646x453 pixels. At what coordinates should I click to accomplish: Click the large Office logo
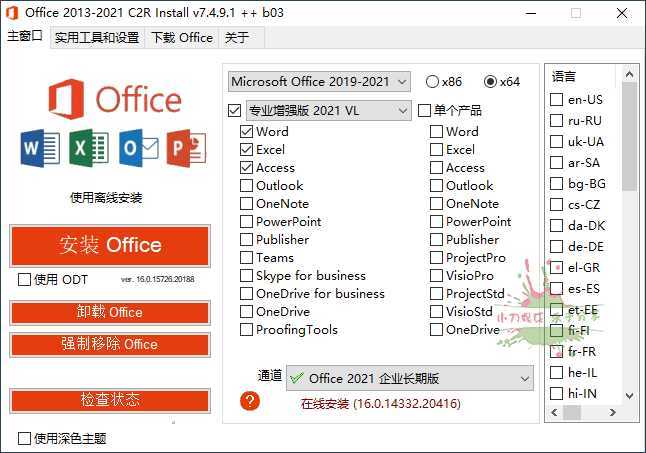point(114,100)
